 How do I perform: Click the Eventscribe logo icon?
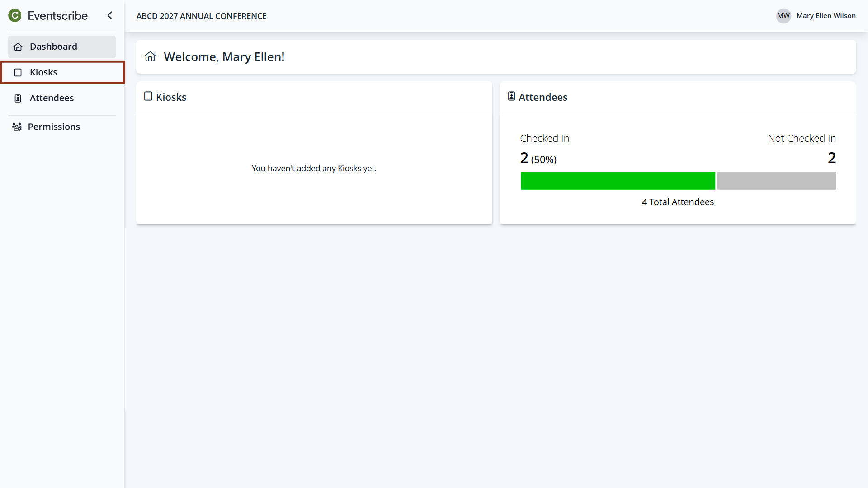point(15,16)
